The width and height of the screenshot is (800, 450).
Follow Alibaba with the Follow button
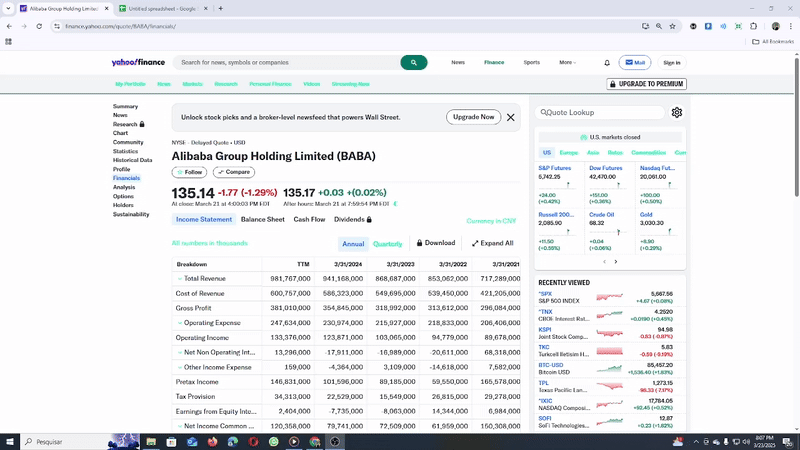189,172
